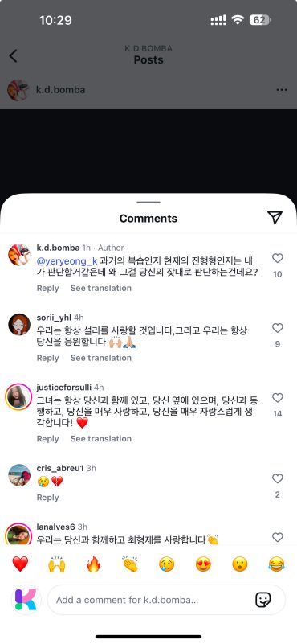The image size is (297, 644).
Task: Like k.d.bomba's author comment with heart
Action: click(278, 258)
